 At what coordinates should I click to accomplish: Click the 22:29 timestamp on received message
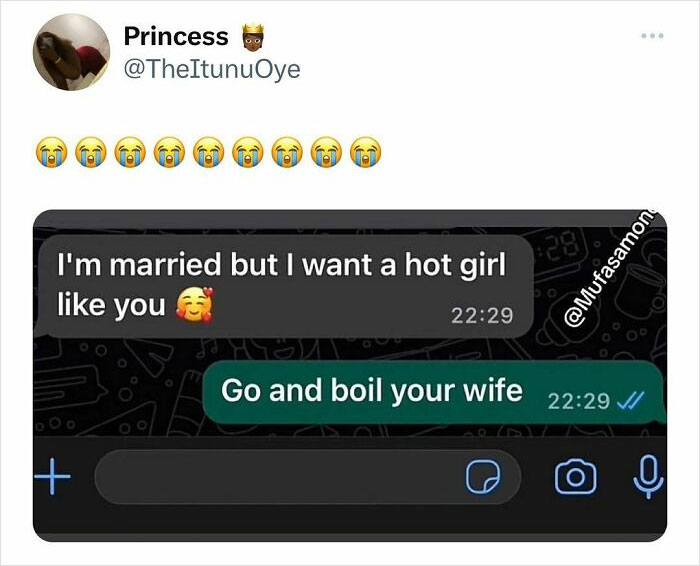(482, 316)
